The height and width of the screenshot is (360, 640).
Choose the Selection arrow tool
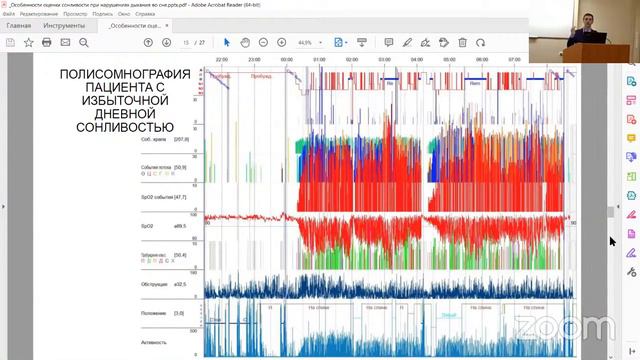(227, 42)
